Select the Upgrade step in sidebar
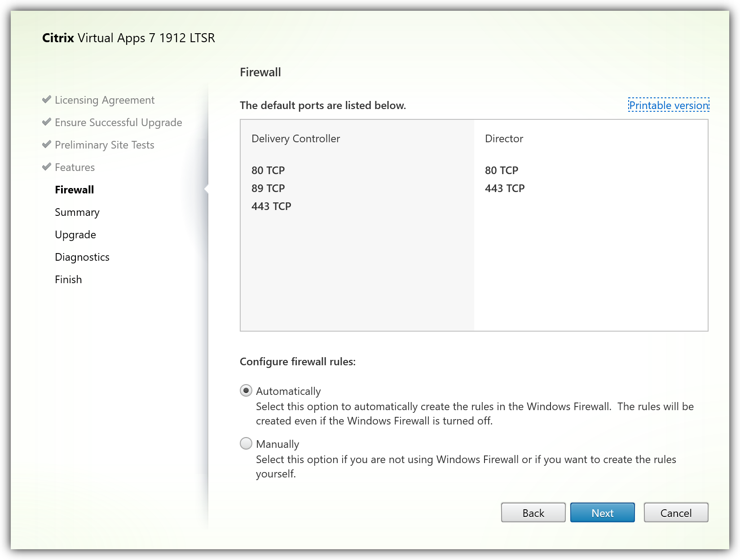The height and width of the screenshot is (560, 740). coord(75,235)
